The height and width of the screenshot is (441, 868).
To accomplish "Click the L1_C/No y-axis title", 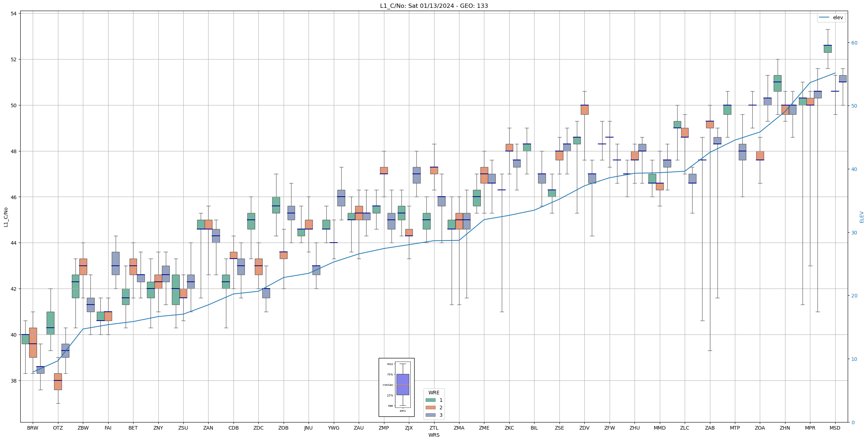I will pyautogui.click(x=6, y=217).
